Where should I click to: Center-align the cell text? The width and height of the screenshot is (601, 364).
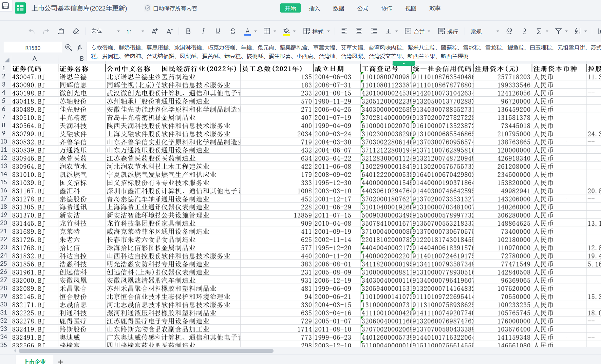[359, 31]
